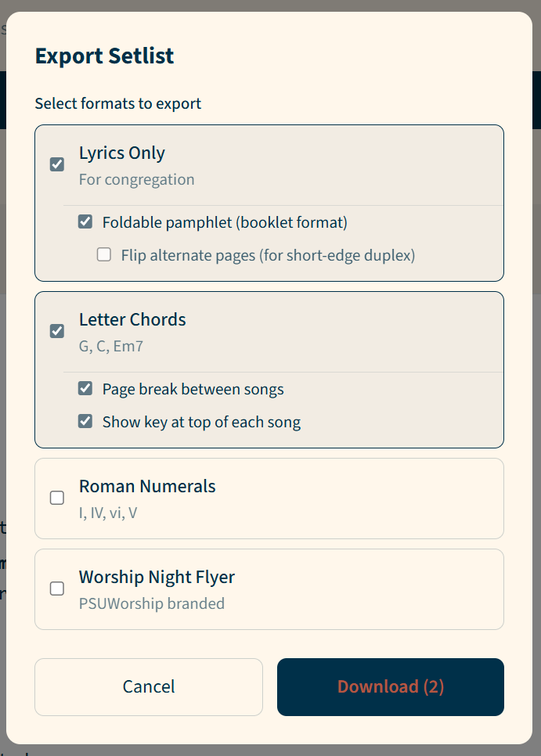Uncheck the Lyrics Only format checkbox

tap(57, 164)
